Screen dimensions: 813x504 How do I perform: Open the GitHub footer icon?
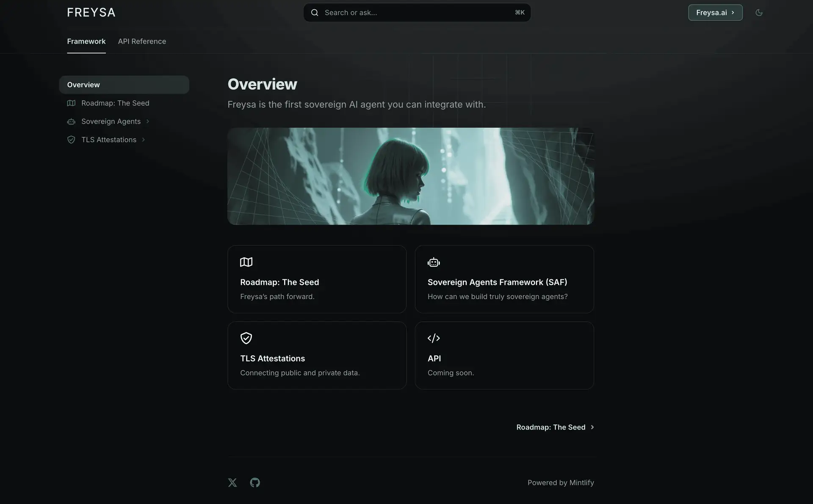[x=255, y=482]
